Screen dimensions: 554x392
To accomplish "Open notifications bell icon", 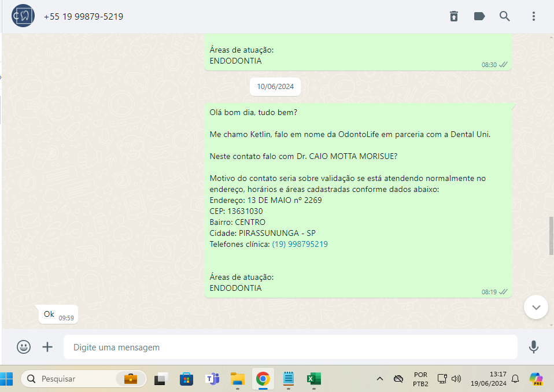I will (x=515, y=379).
